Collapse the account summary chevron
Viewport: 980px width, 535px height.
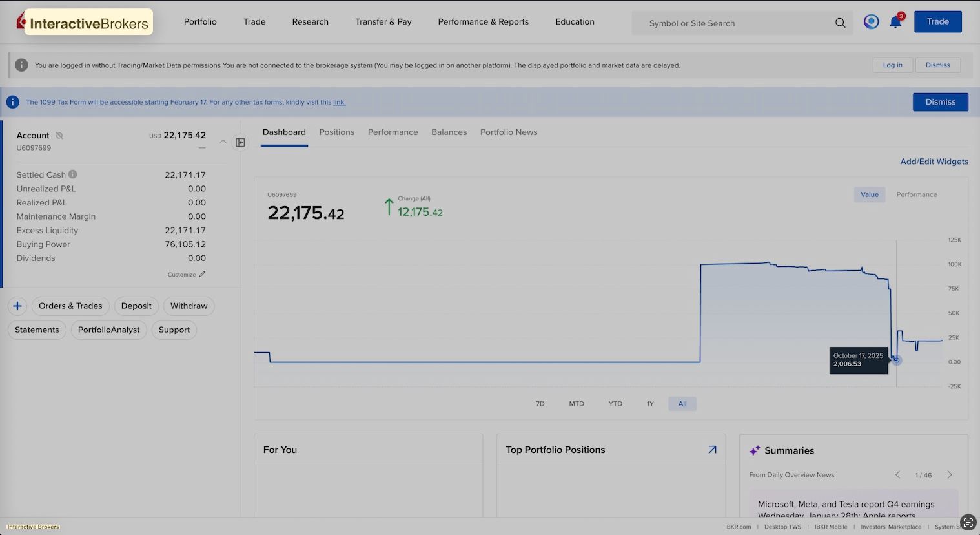click(x=223, y=142)
